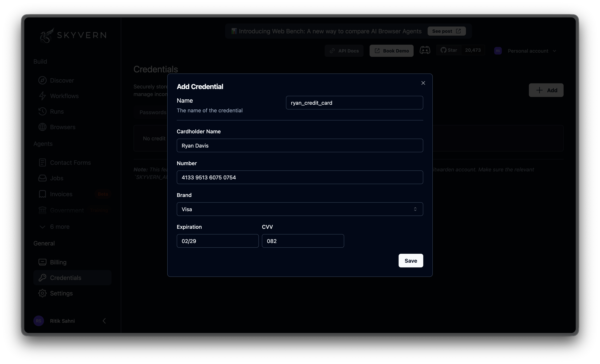Open the Personal account dropdown

click(x=532, y=51)
